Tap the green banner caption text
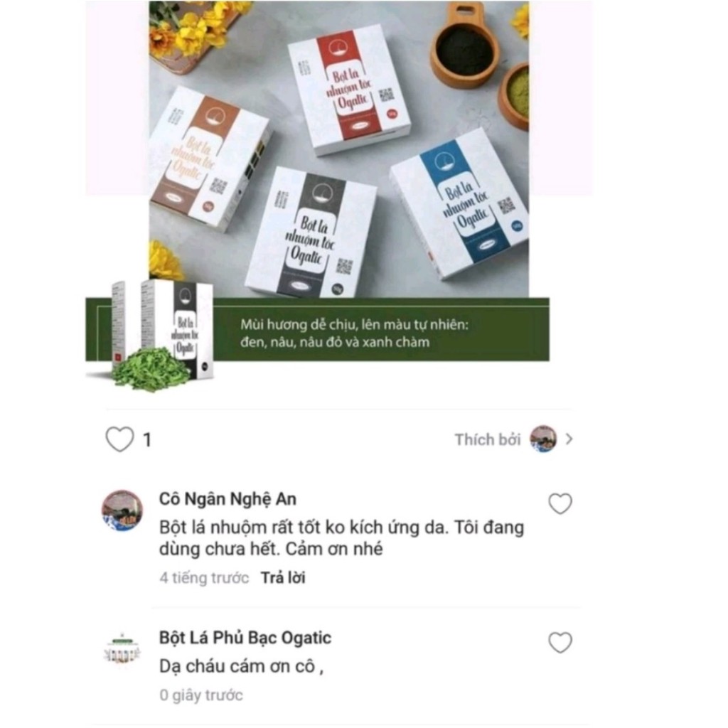This screenshot has height=728, width=728. pyautogui.click(x=355, y=333)
